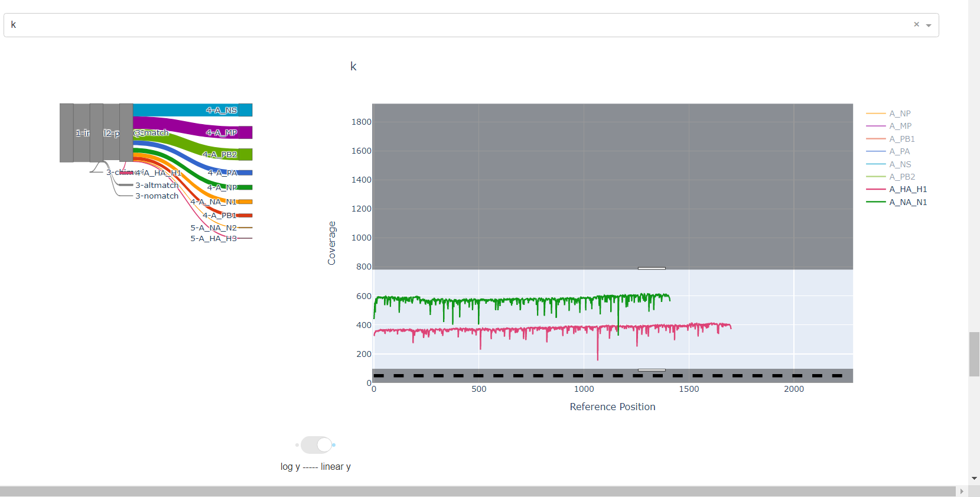The image size is (980, 497).
Task: Click the 2000 tick on the x-axis
Action: tap(794, 389)
